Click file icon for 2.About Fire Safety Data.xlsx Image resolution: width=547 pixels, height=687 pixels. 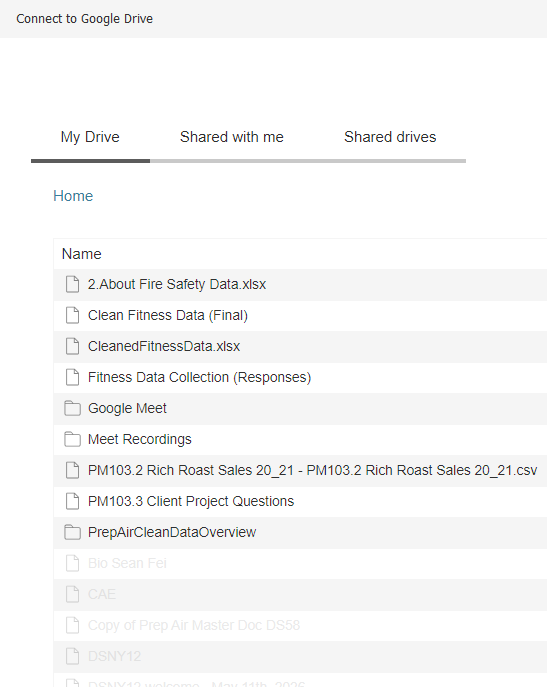coord(72,284)
